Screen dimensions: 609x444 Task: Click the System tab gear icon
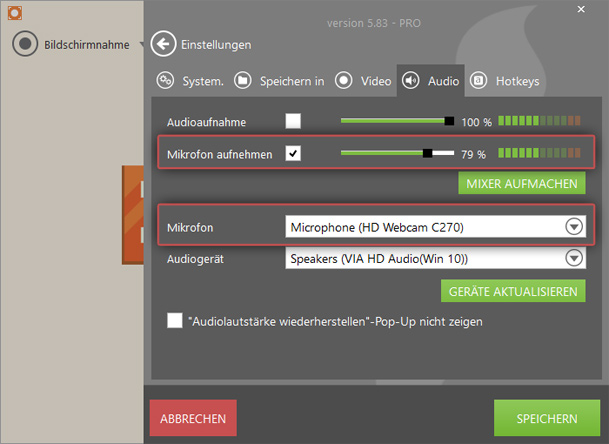(x=165, y=81)
